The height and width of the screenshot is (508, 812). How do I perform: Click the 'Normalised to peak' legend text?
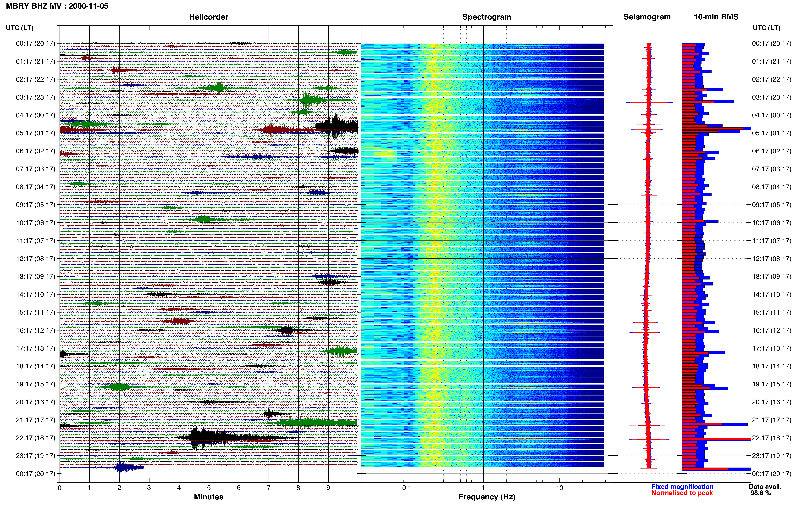[x=682, y=493]
